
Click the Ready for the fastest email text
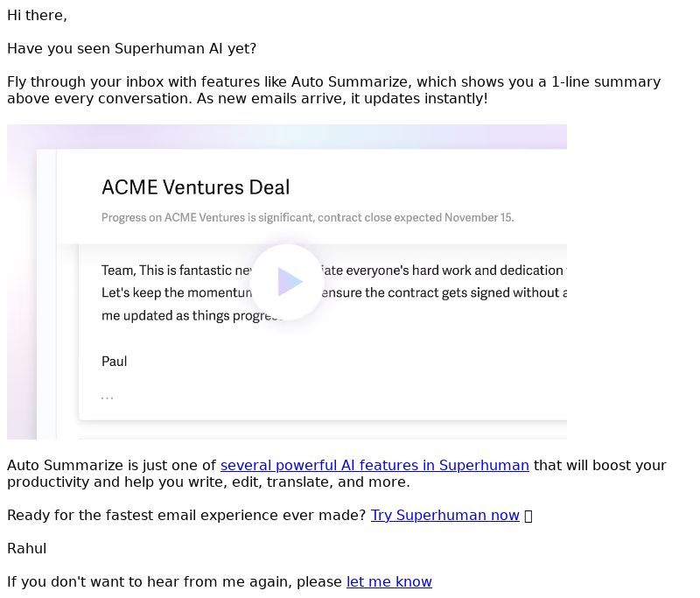pos(186,516)
